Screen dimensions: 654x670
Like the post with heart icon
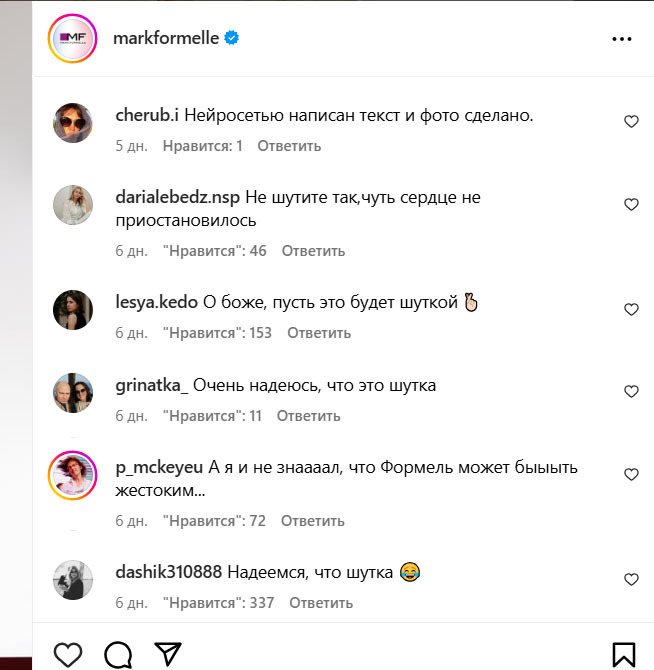click(67, 654)
